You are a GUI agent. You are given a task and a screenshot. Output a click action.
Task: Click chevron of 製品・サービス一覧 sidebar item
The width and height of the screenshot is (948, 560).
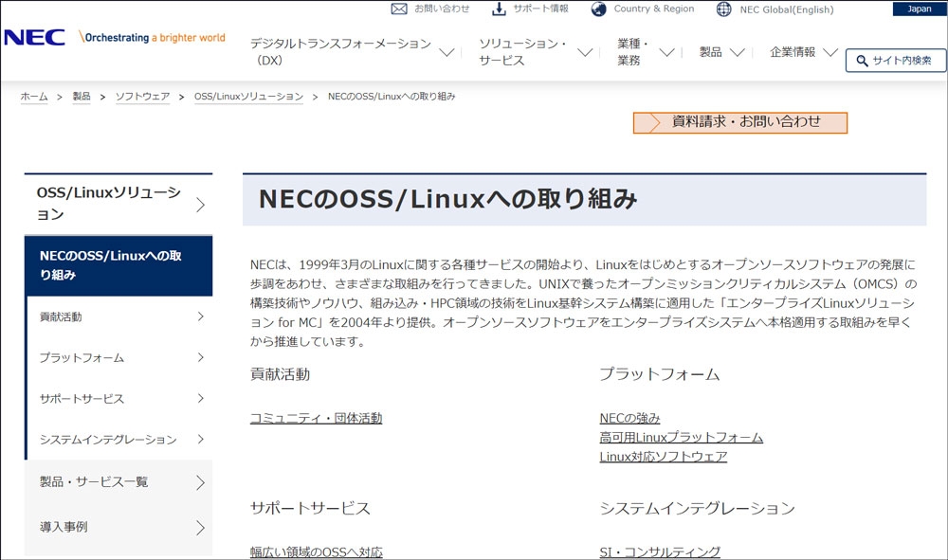coord(201,482)
